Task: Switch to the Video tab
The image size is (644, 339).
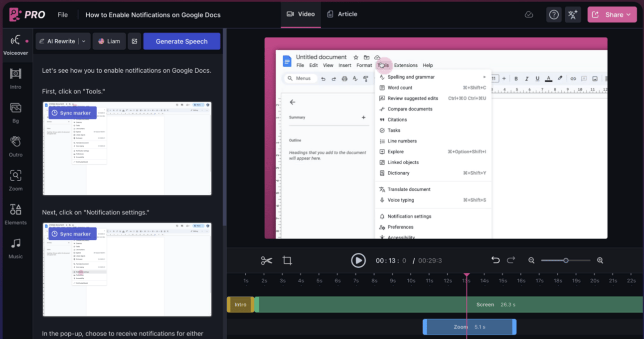Action: (301, 14)
